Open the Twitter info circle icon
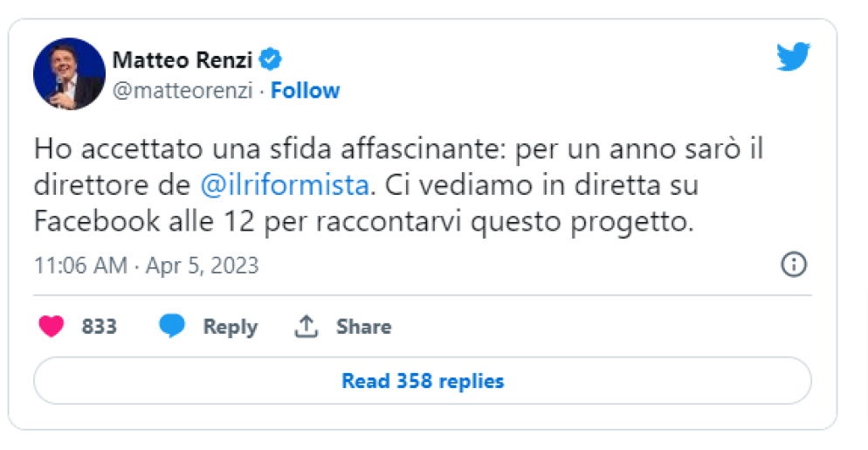This screenshot has height=450, width=868. 793,265
